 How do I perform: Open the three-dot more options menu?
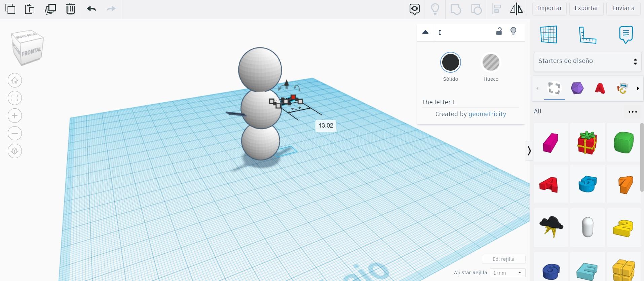(x=633, y=112)
